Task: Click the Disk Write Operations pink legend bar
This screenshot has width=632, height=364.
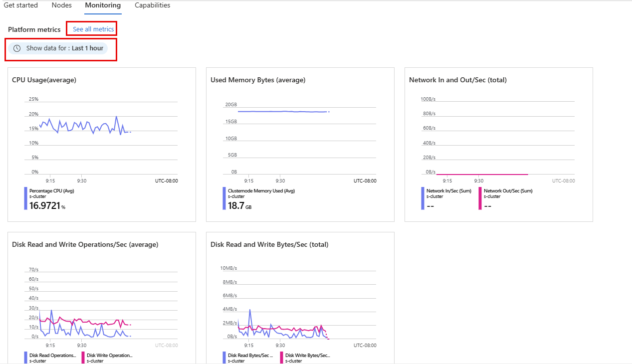Action: [83, 358]
